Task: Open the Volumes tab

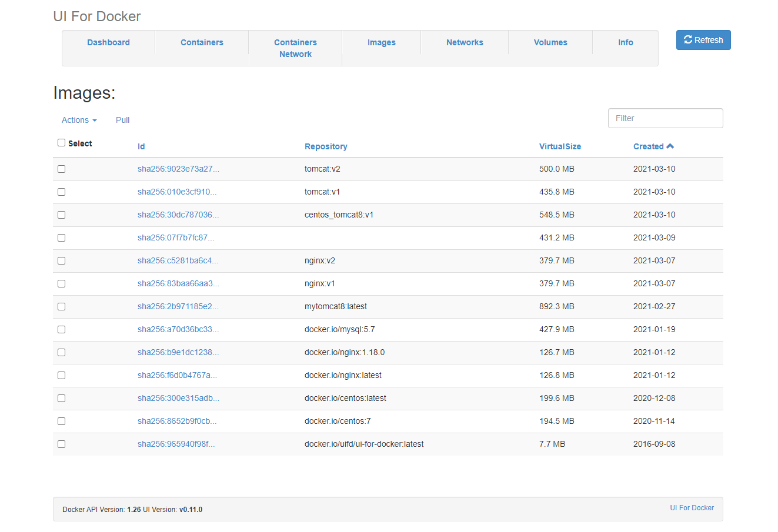Action: [x=550, y=42]
